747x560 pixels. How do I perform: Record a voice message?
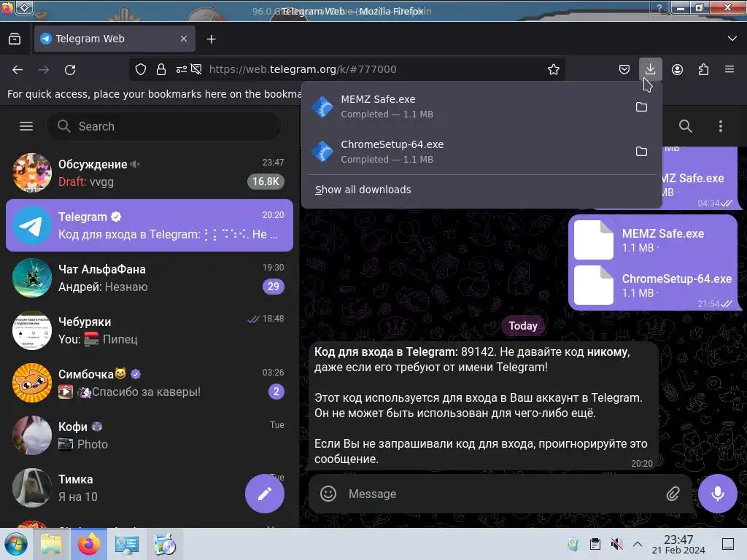(718, 494)
